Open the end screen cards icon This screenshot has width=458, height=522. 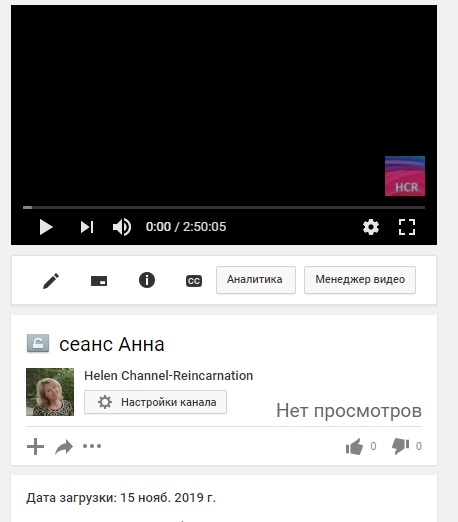(x=99, y=281)
